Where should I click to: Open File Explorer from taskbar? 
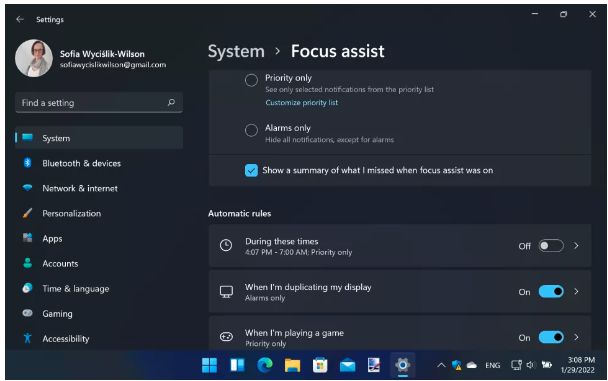coord(292,365)
